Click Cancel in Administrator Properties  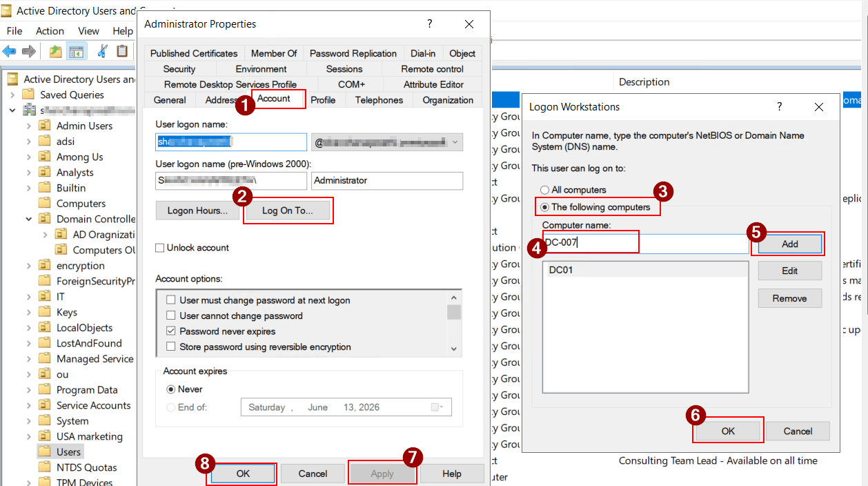coord(313,474)
